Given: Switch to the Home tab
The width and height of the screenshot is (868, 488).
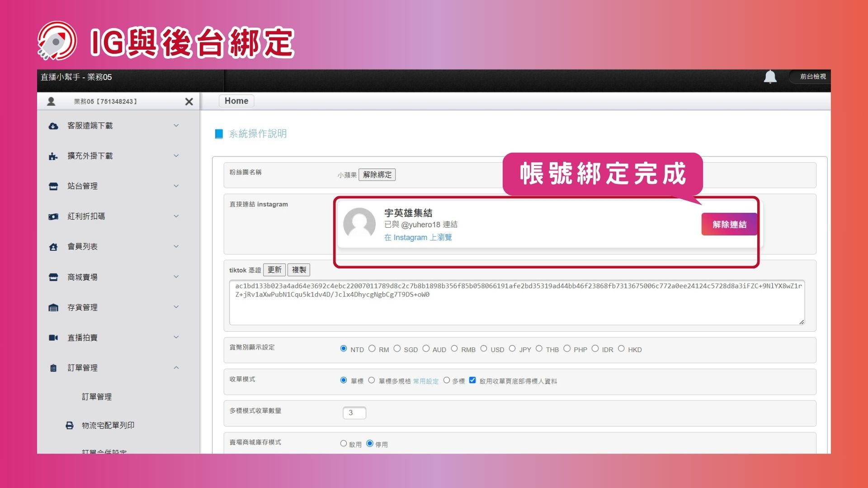Looking at the screenshot, I should click(x=236, y=101).
